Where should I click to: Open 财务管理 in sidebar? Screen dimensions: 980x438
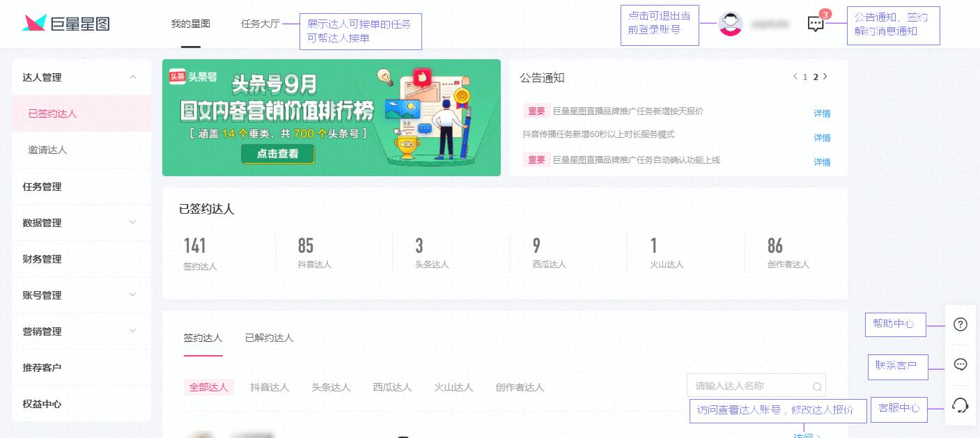click(81, 259)
